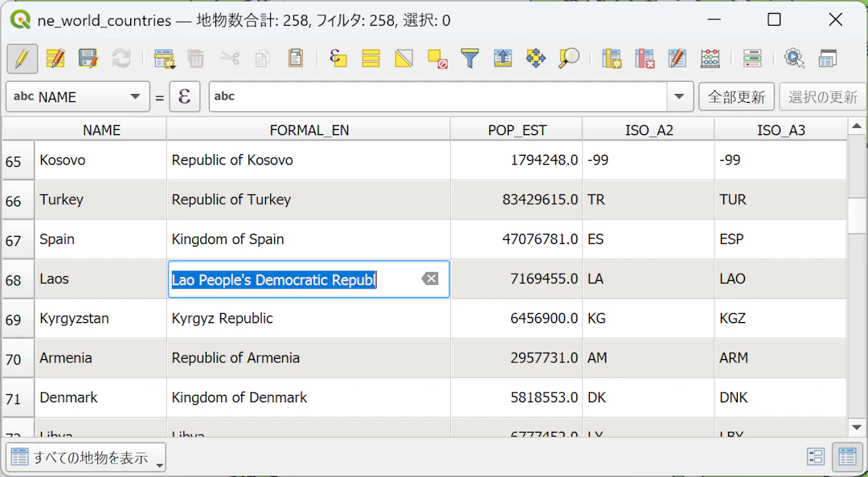Open expression builder epsilon button

pyautogui.click(x=184, y=97)
